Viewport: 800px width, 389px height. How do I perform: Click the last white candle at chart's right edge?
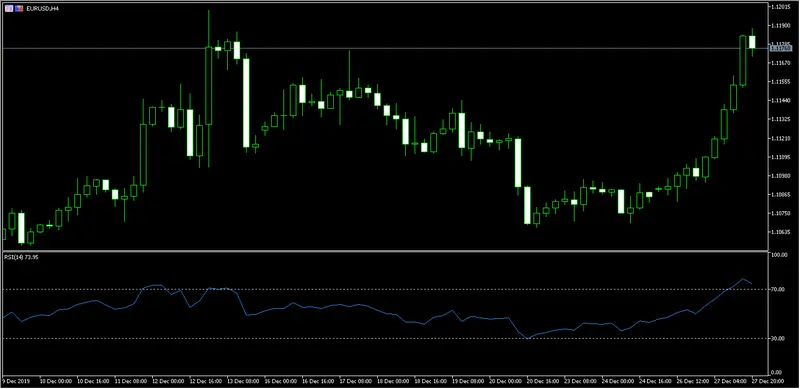click(x=752, y=42)
